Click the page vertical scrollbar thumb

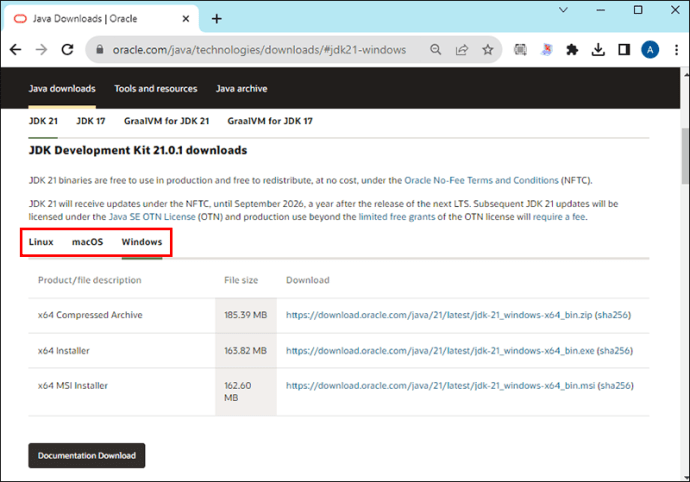tap(685, 156)
